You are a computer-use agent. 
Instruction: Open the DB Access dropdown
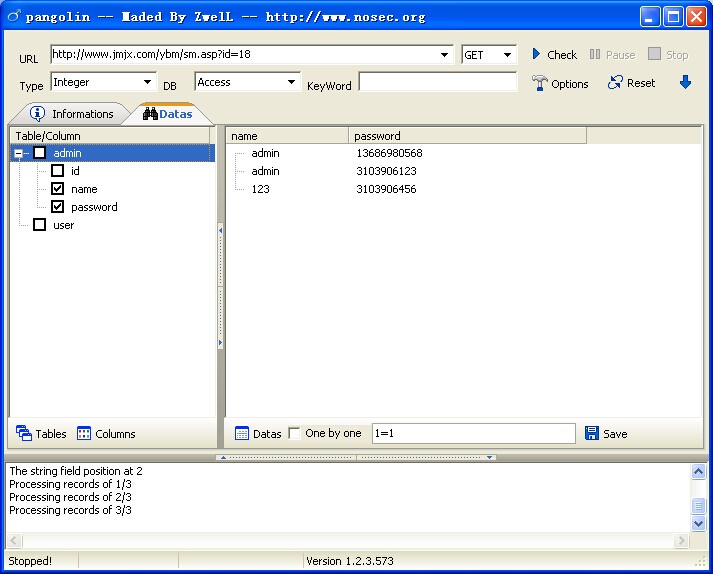(291, 82)
